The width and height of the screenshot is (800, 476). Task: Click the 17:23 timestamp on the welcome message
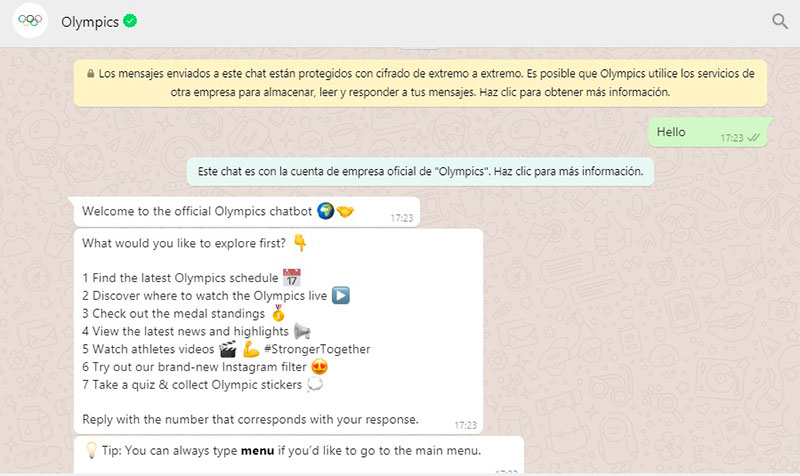pos(402,218)
